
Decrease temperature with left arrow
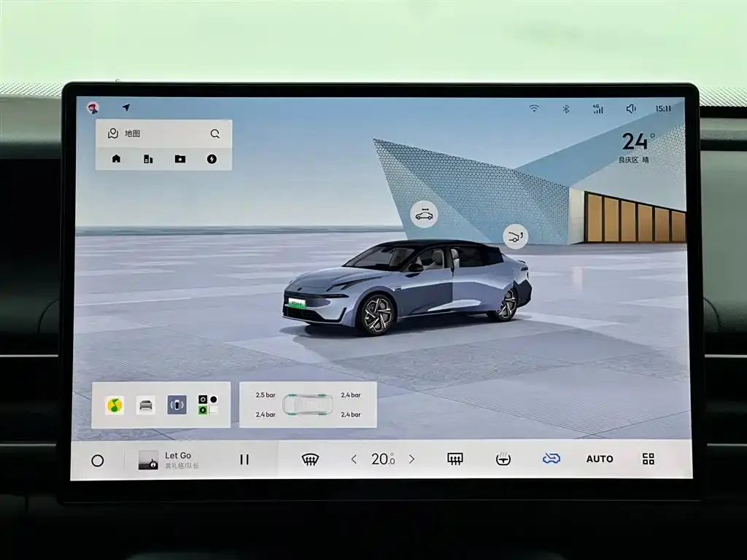[355, 459]
